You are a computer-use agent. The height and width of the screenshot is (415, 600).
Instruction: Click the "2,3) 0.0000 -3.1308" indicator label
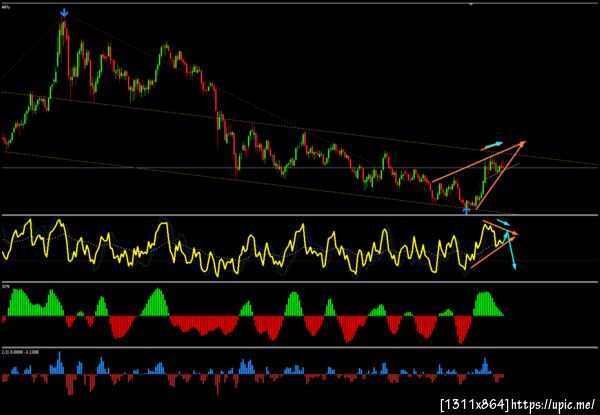[22, 351]
